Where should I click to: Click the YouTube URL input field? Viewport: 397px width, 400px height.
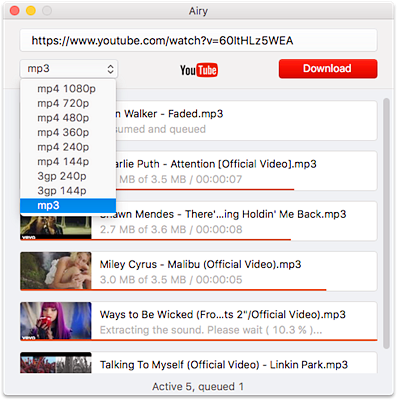click(198, 40)
